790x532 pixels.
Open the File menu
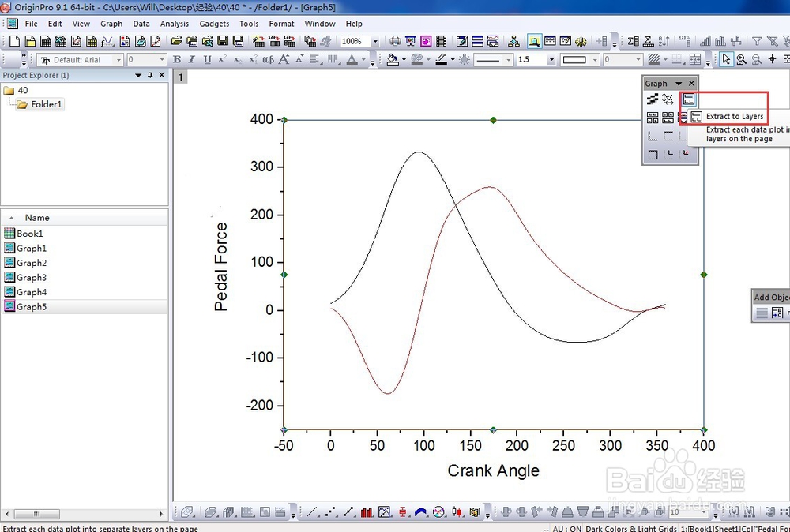pos(32,24)
